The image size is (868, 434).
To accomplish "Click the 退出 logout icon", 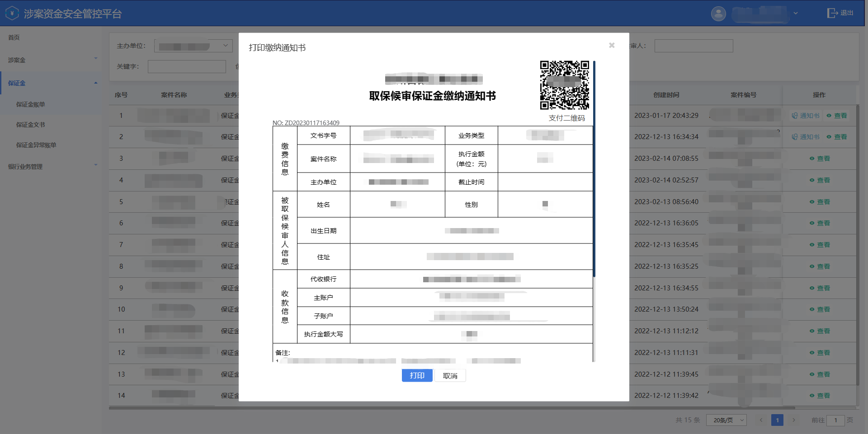I will point(832,13).
